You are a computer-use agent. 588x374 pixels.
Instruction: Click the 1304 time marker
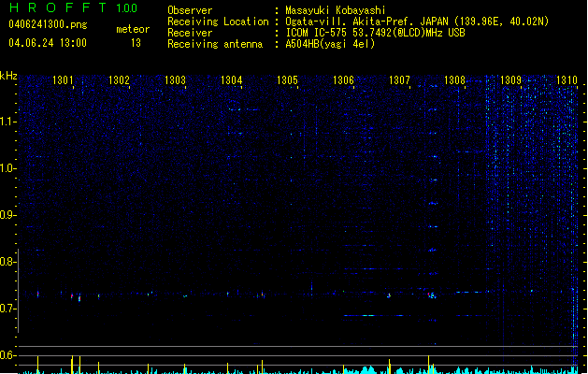point(232,80)
